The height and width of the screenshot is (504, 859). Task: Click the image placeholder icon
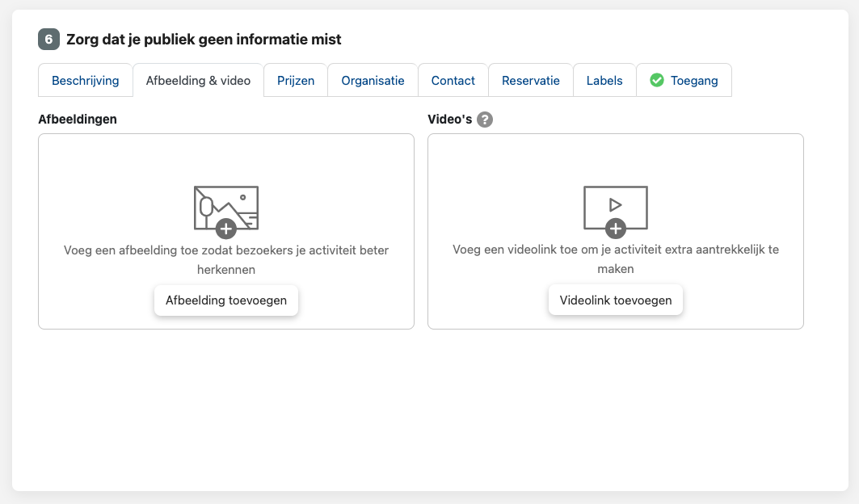coord(225,207)
